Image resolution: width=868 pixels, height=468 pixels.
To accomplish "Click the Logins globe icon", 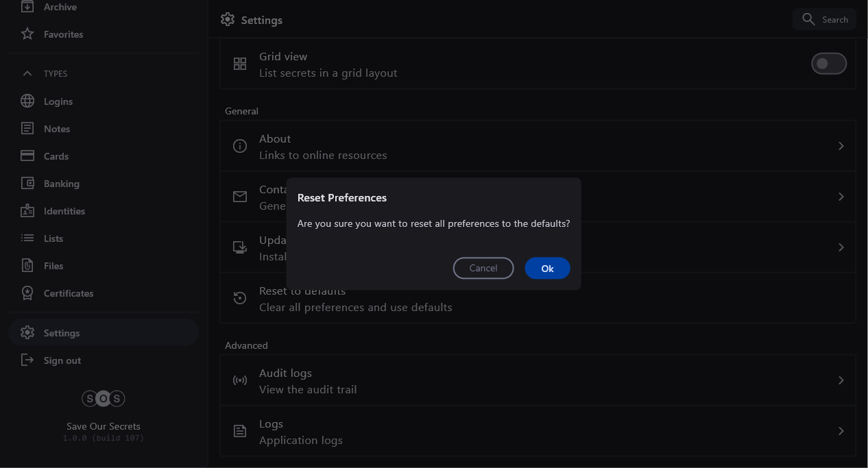I will coord(27,101).
